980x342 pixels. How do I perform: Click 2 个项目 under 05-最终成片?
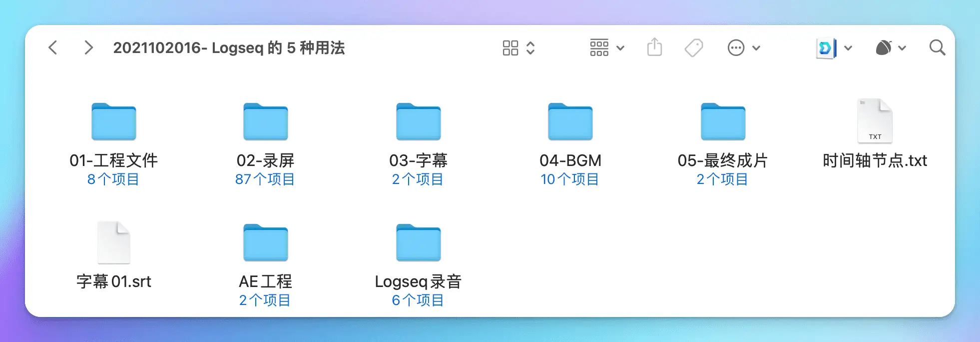coord(723,179)
